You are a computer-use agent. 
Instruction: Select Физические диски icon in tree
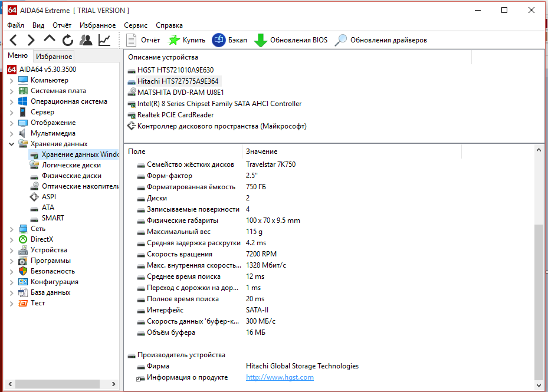[34, 176]
